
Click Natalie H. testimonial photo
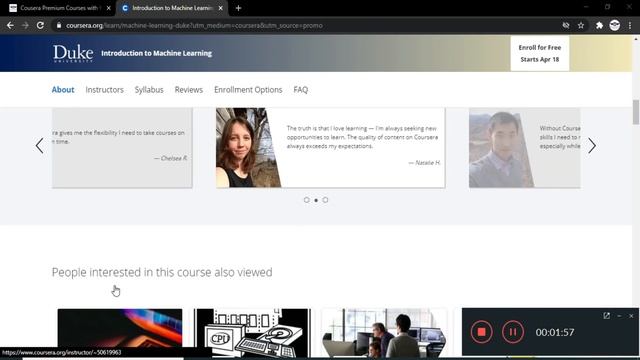click(x=248, y=148)
